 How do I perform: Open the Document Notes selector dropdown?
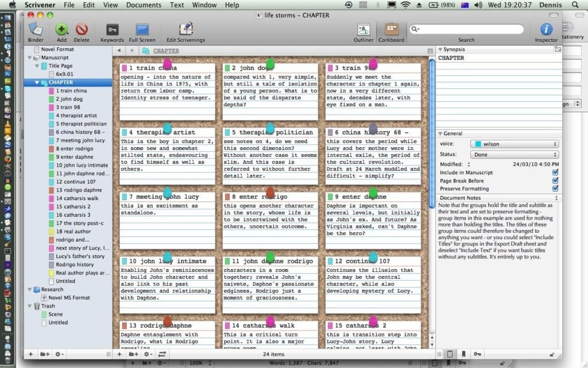pos(556,198)
